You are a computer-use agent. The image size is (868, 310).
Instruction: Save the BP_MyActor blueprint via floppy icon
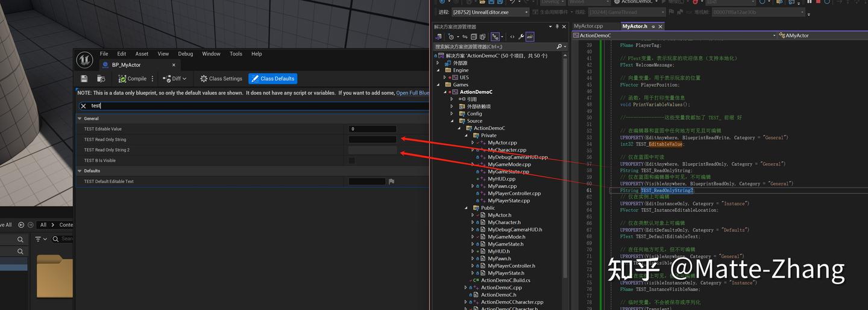click(x=84, y=79)
